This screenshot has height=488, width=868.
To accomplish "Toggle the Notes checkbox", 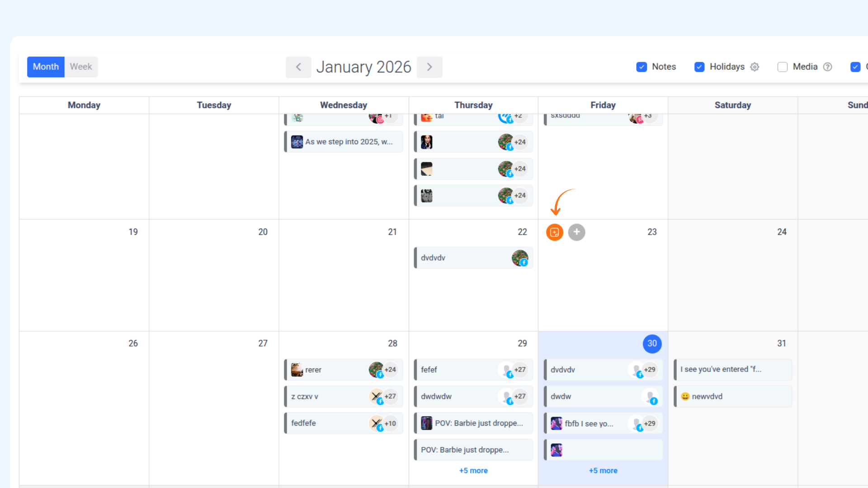I will point(642,67).
